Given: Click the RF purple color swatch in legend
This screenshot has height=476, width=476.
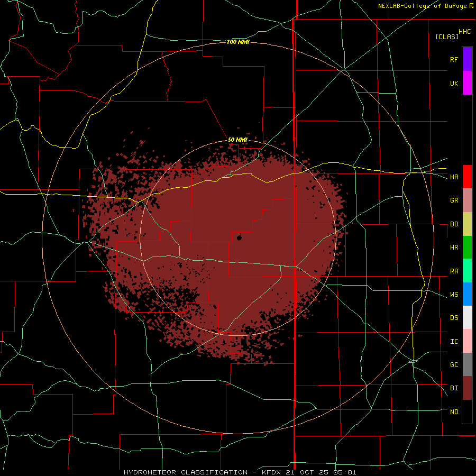Looking at the screenshot, I should click(467, 59).
